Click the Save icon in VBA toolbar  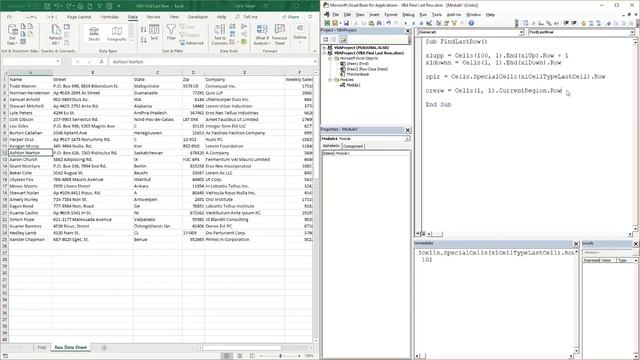pos(346,23)
